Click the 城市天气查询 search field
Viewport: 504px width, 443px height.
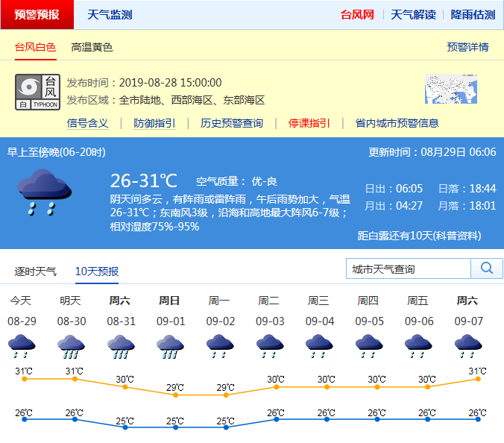(x=409, y=268)
